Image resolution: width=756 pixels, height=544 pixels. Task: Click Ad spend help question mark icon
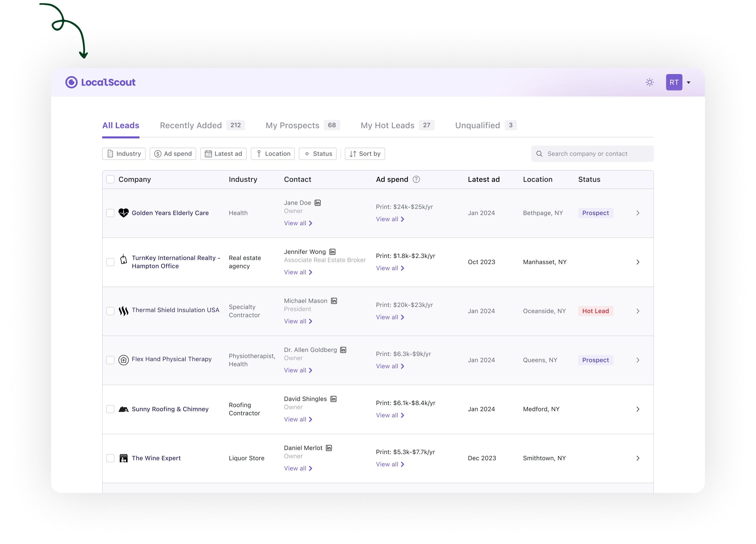pyautogui.click(x=416, y=179)
